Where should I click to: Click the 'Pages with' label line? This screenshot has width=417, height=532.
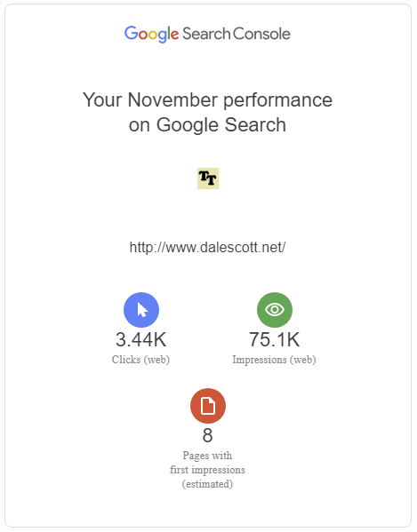pyautogui.click(x=207, y=456)
